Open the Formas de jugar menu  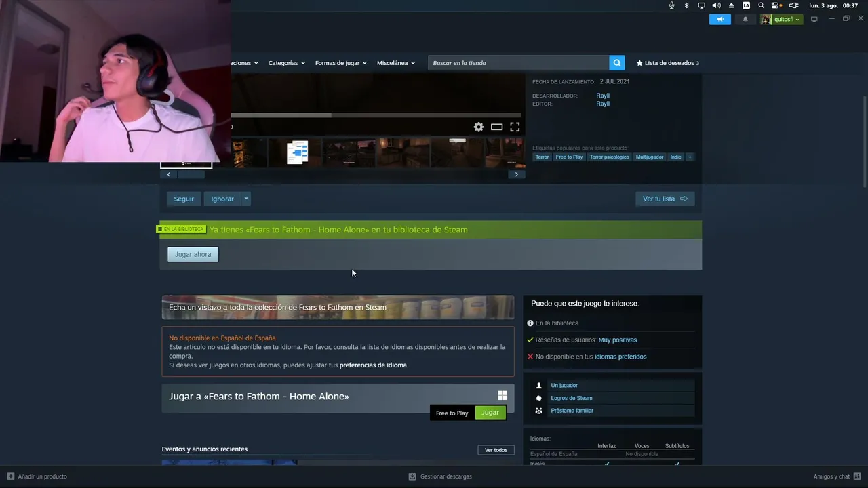click(340, 63)
